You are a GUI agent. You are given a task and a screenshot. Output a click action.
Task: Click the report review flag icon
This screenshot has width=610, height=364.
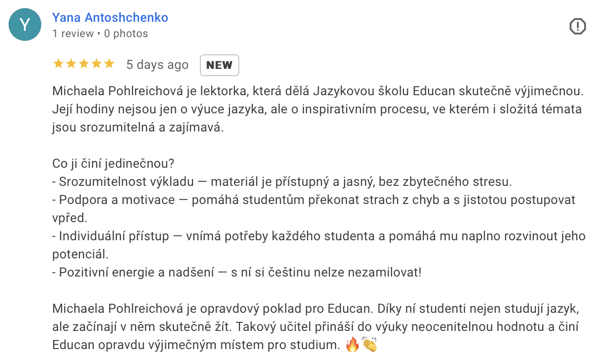(577, 26)
